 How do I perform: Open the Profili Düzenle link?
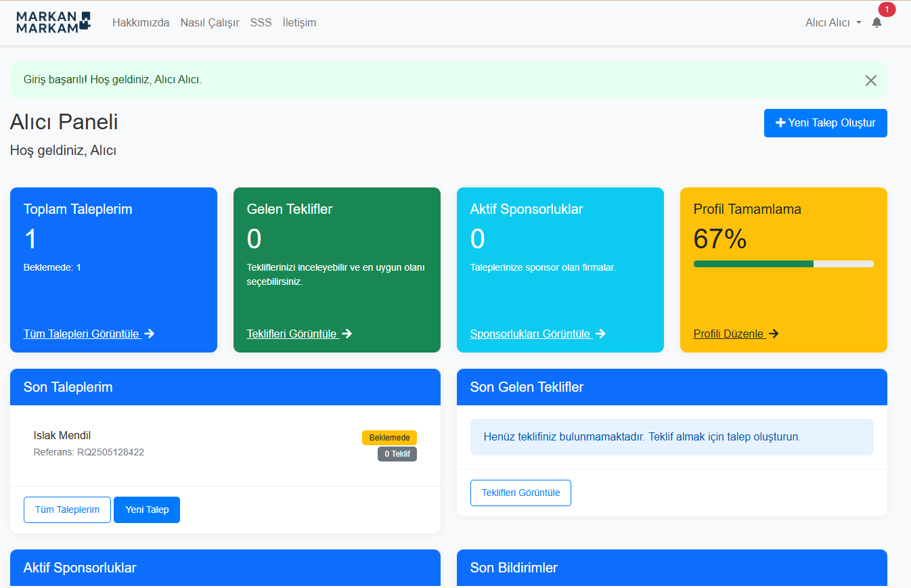tap(736, 334)
